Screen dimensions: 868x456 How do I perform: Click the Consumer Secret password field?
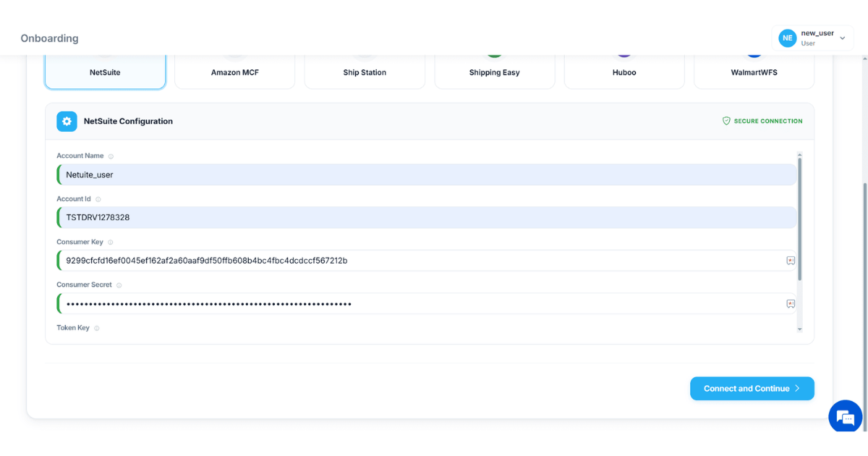pyautogui.click(x=427, y=304)
